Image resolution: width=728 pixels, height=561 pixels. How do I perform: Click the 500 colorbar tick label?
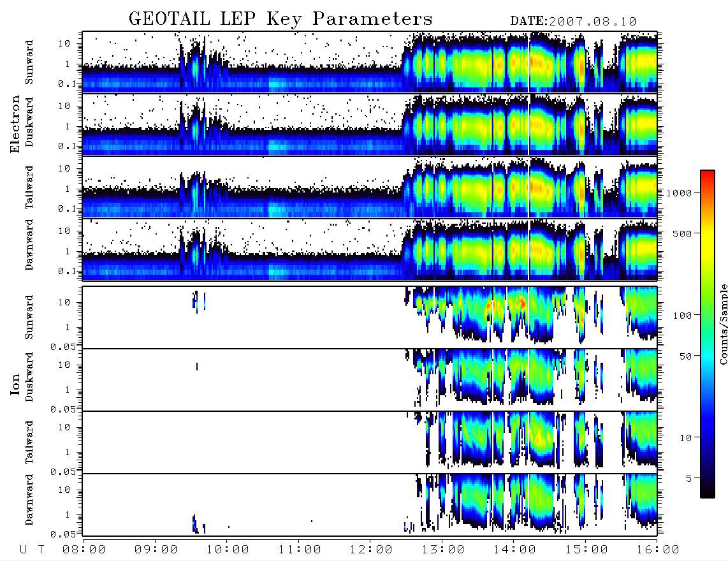[x=683, y=234]
